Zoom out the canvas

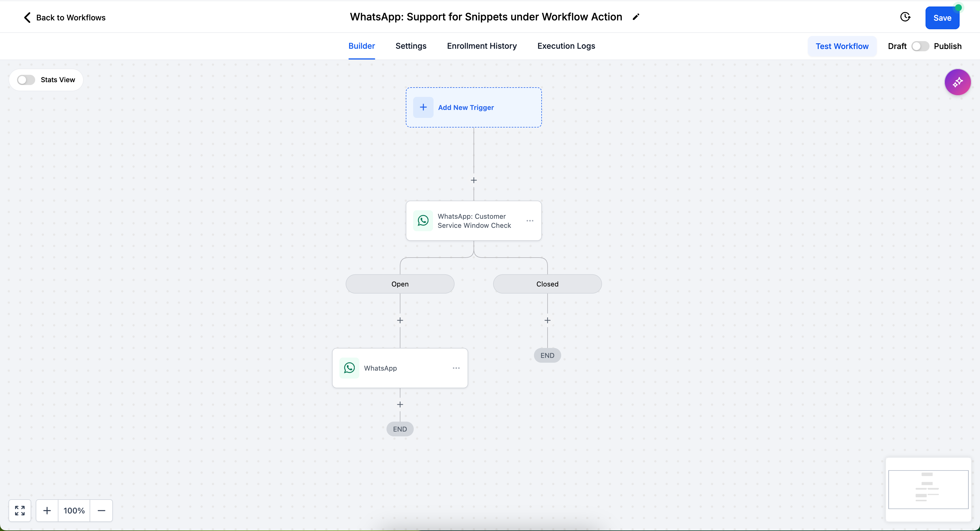(101, 511)
